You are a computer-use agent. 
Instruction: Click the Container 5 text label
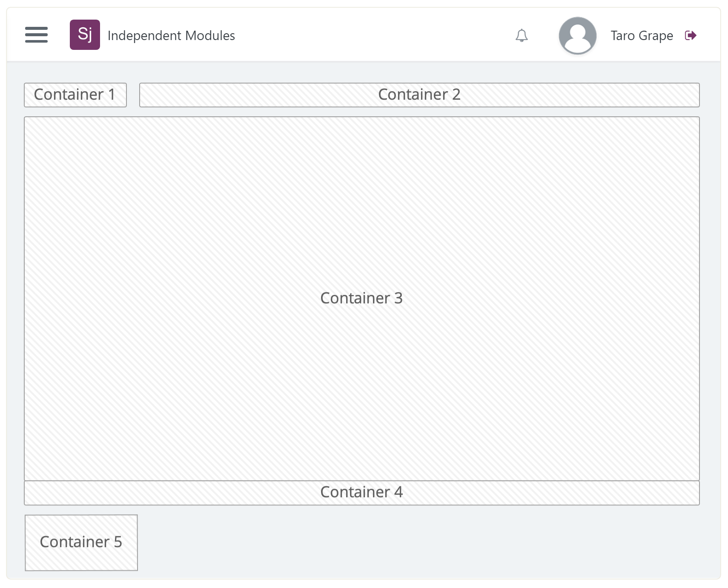[81, 542]
